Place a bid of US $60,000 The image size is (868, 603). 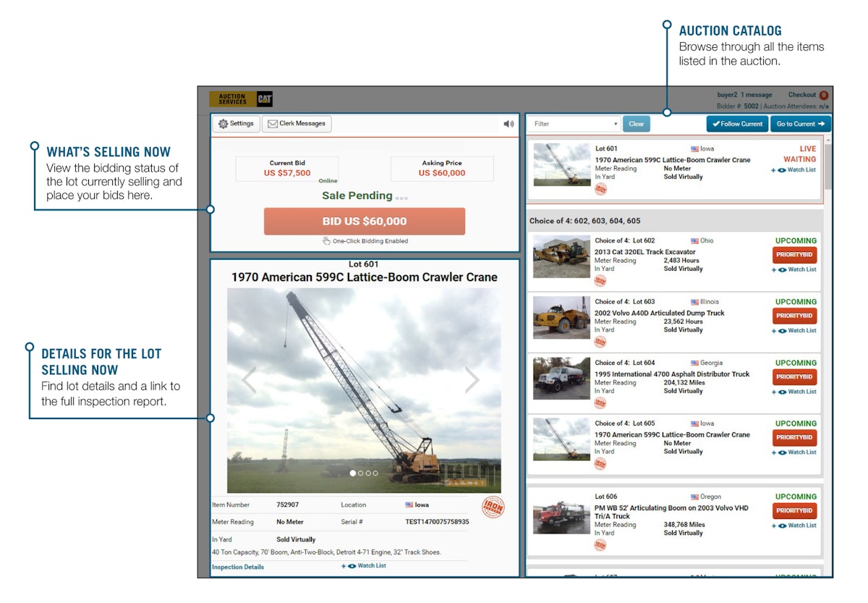tap(365, 221)
